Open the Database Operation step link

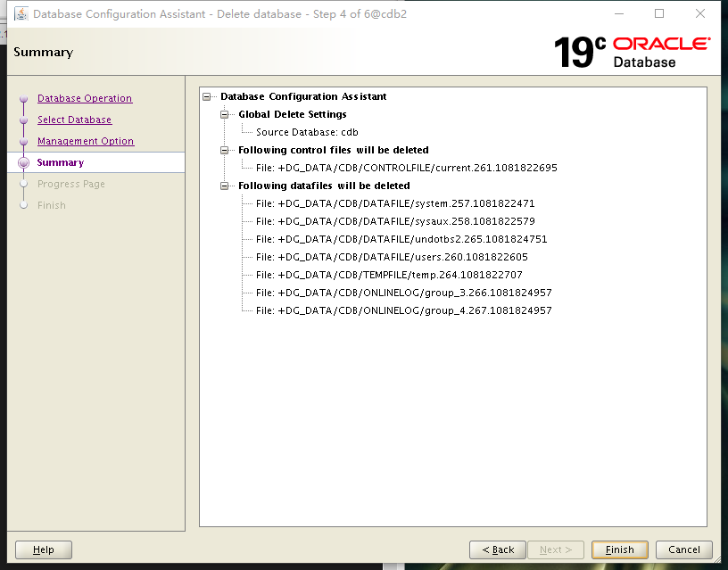tap(85, 98)
